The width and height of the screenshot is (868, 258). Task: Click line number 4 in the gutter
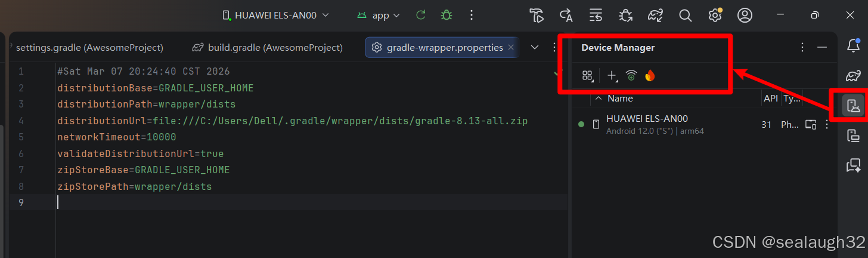point(21,121)
